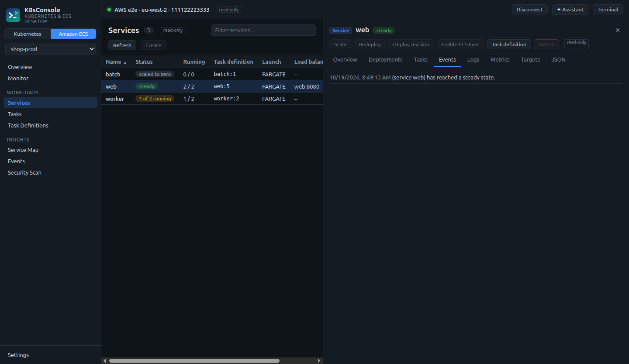Viewport: 629px width, 364px height.
Task: Open Security Scan in the sidebar
Action: tap(50, 172)
